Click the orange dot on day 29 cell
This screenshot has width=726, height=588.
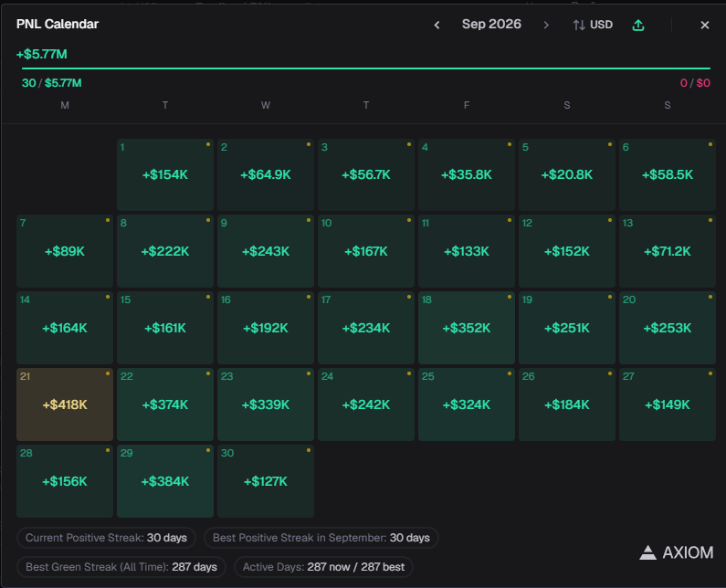point(208,450)
